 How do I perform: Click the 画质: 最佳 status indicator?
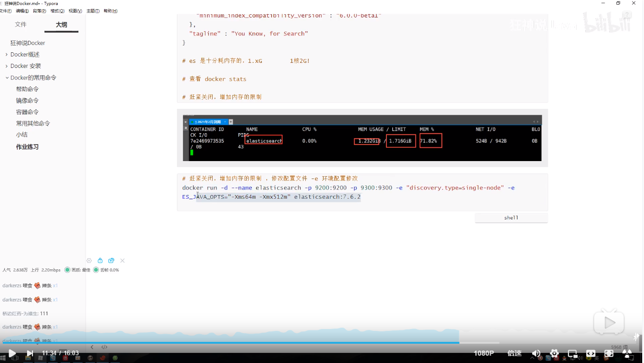coord(77,270)
